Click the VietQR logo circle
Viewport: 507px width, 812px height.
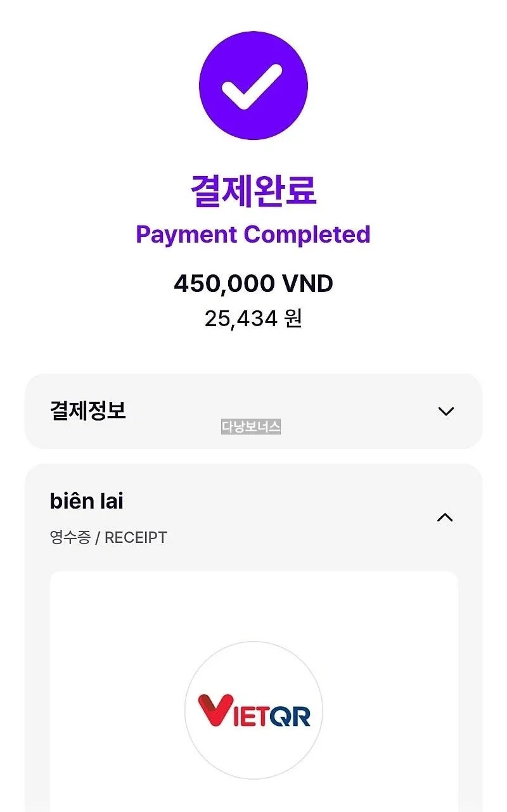[x=253, y=710]
